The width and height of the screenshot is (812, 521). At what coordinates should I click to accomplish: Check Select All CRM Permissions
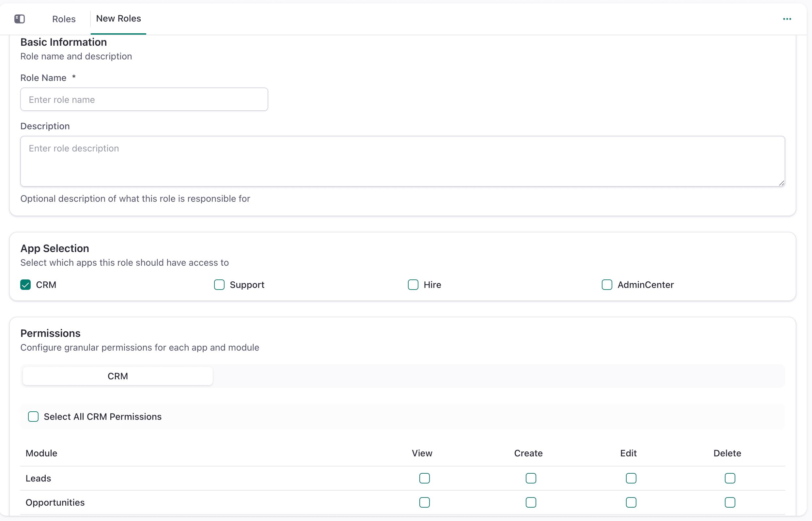coord(33,417)
